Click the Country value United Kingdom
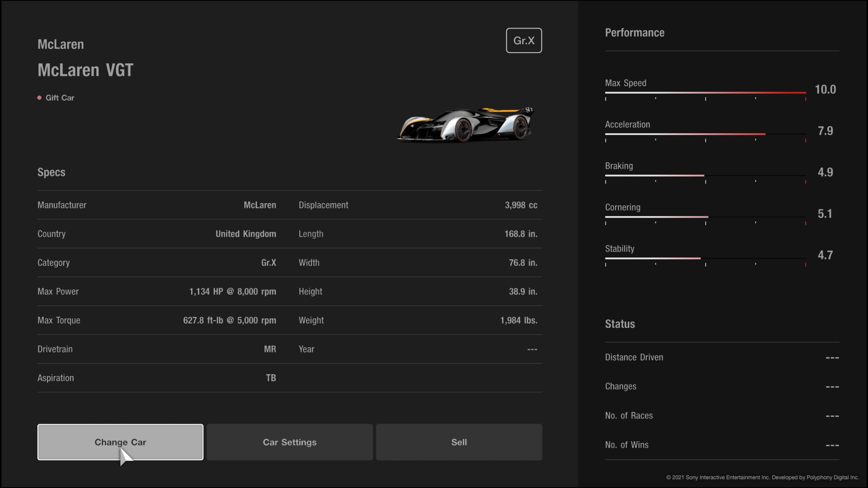Image resolution: width=868 pixels, height=488 pixels. 246,234
